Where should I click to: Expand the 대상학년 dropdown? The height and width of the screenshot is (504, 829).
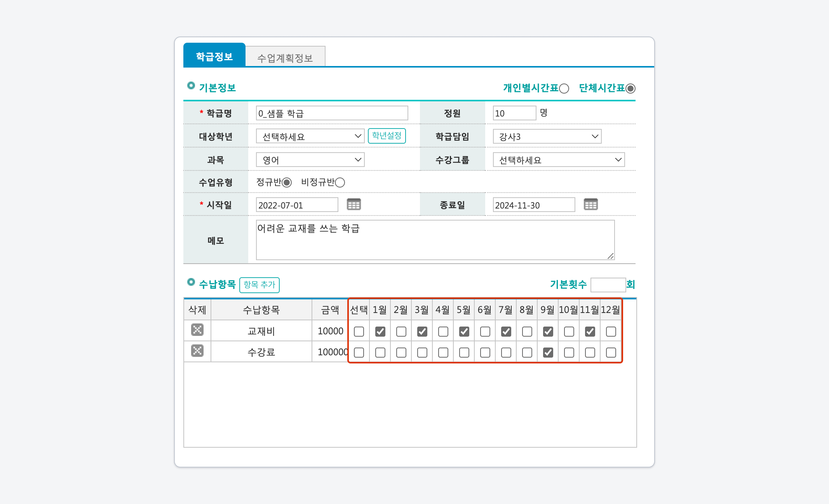310,136
